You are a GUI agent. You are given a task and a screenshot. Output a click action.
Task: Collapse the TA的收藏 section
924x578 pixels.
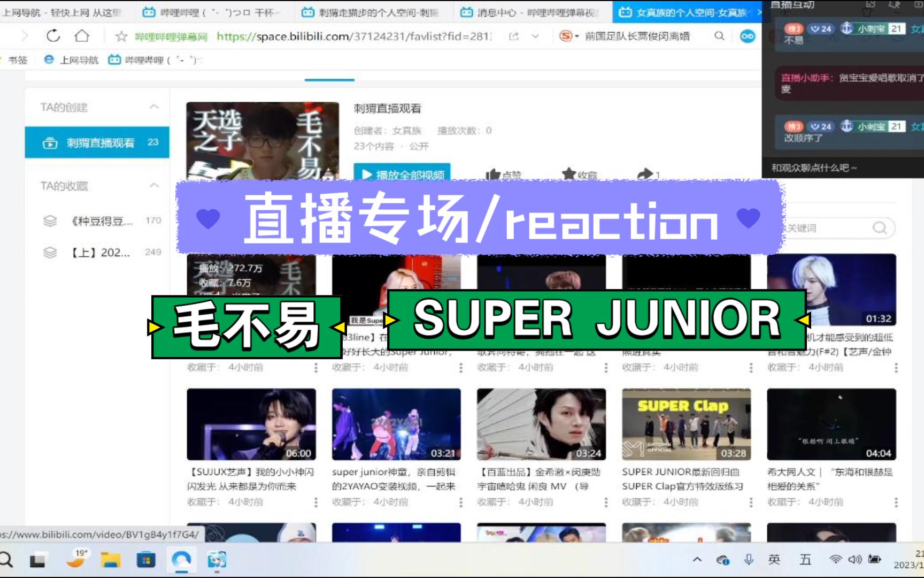[154, 186]
